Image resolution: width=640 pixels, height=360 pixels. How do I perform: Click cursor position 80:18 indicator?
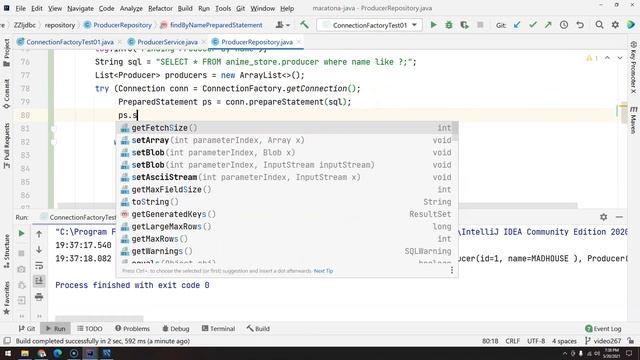point(490,341)
